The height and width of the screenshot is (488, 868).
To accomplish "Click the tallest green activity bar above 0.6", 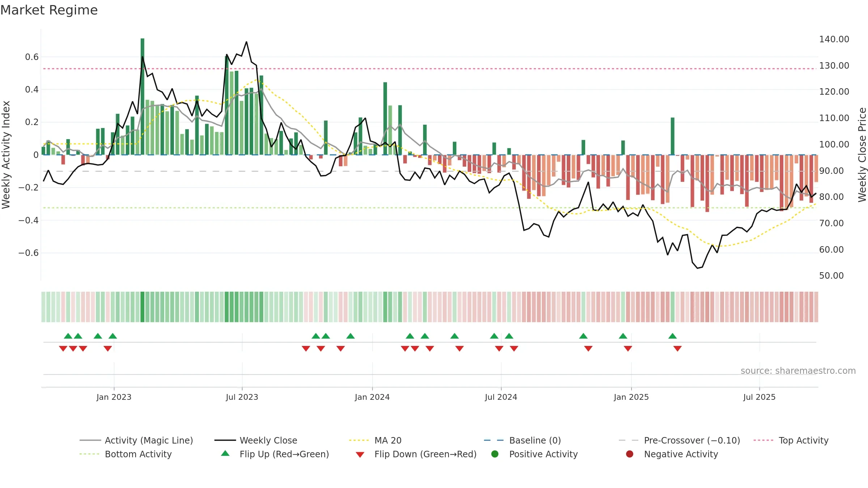I will coord(142,97).
